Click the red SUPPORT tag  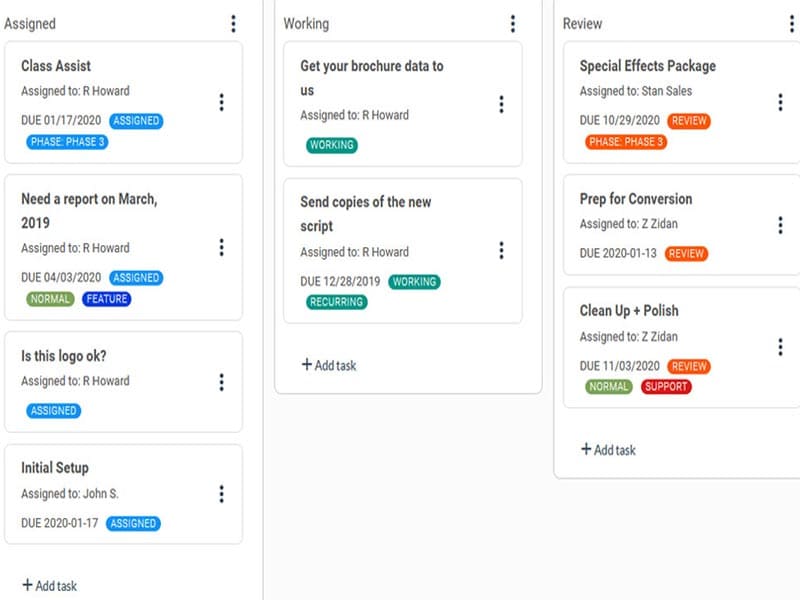tap(666, 387)
